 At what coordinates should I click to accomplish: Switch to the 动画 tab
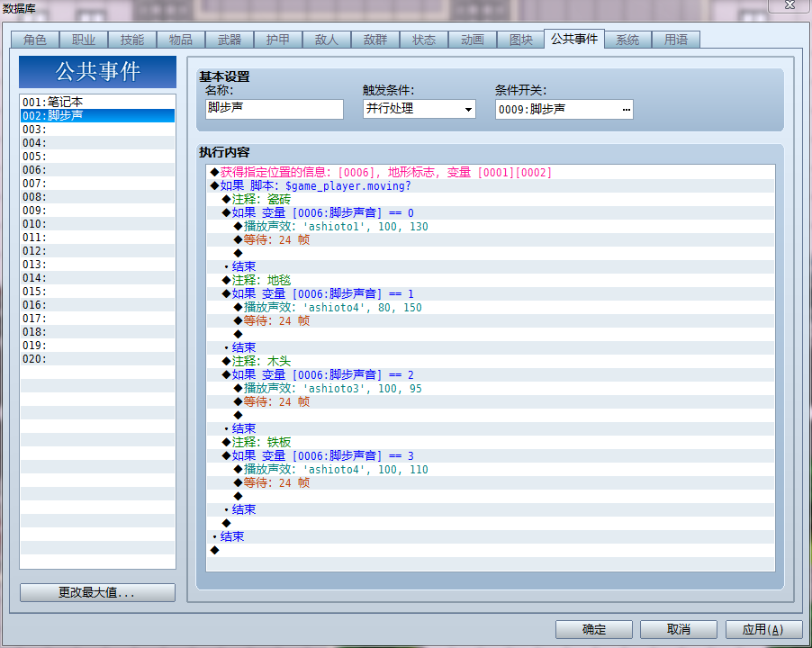[473, 40]
